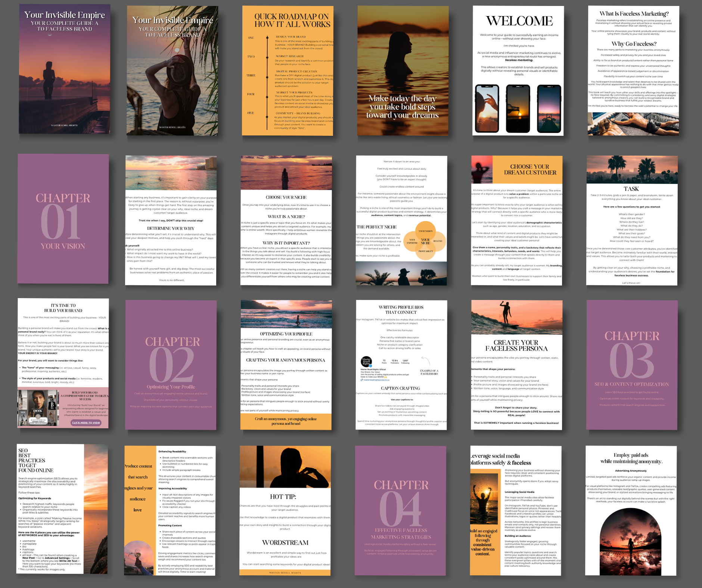Viewport: 702px width, 588px height.
Task: Click the Master Resell Rights profile avatar
Action: (366, 362)
